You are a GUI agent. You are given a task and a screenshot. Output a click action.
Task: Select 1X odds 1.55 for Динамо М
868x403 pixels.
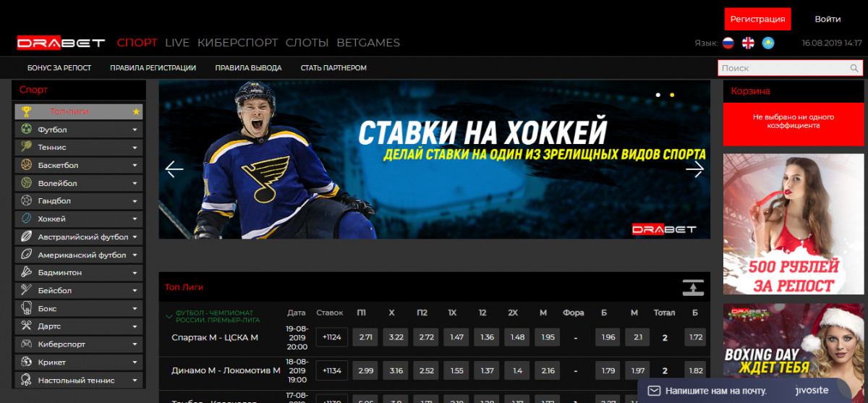[x=457, y=370]
